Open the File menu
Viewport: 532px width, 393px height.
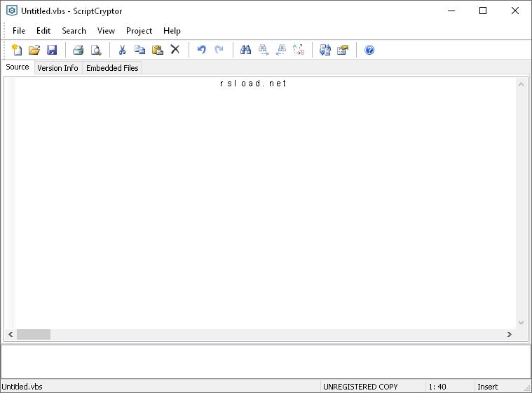(x=19, y=31)
